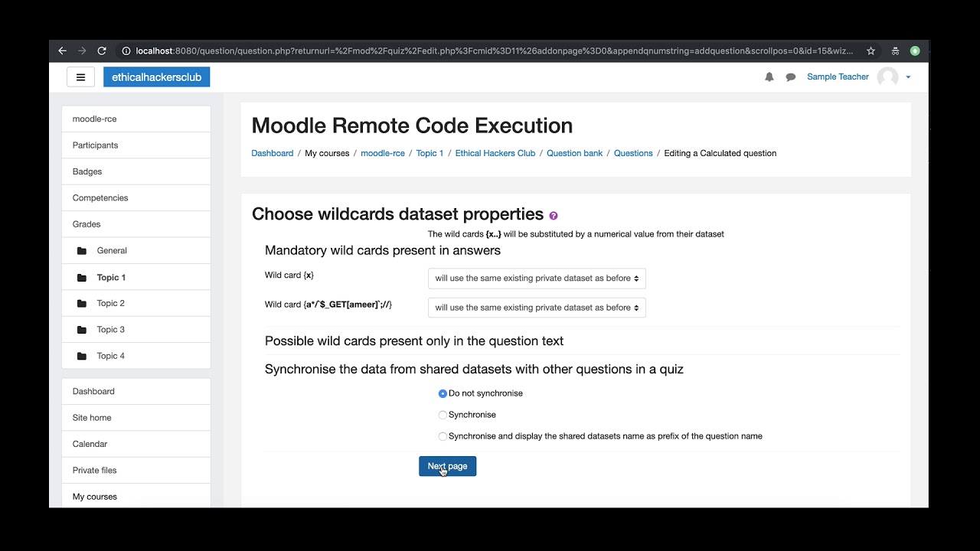Reload the page using the browser refresh icon
The width and height of the screenshot is (980, 551).
tap(101, 51)
